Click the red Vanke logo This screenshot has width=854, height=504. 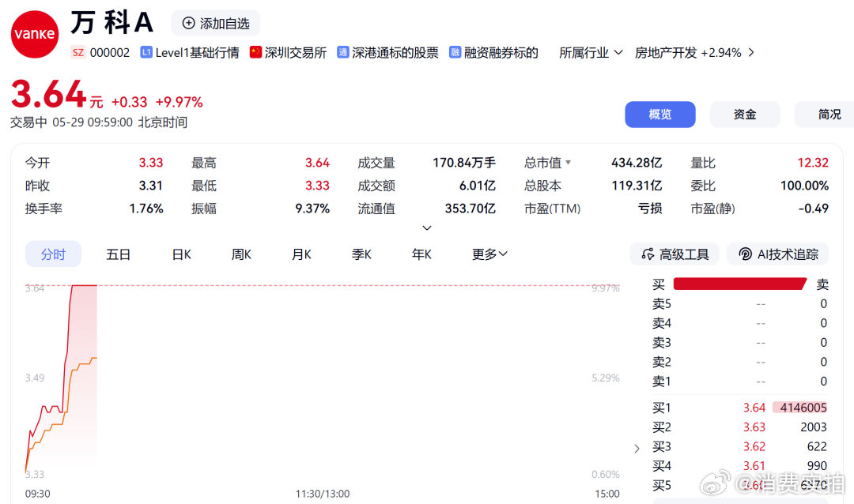coord(34,34)
